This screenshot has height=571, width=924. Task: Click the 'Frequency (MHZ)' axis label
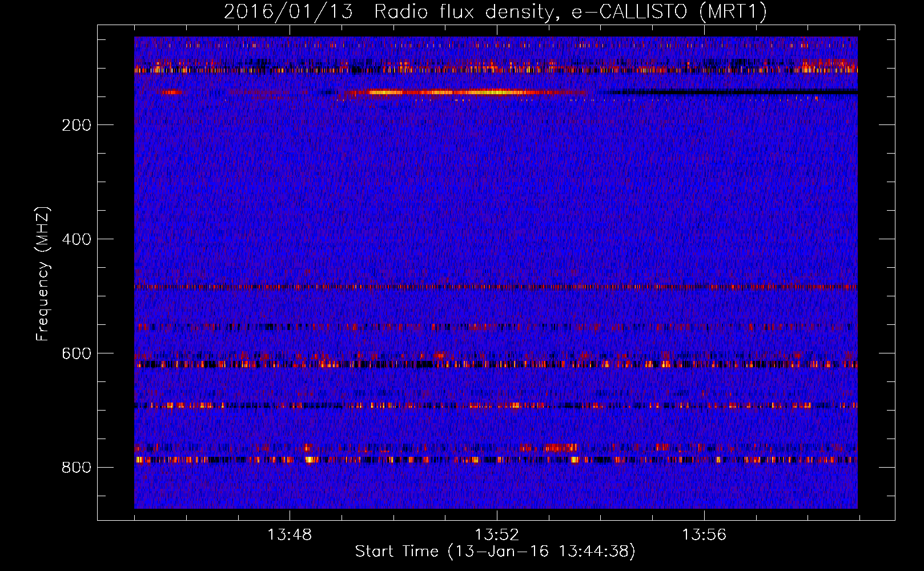pyautogui.click(x=43, y=274)
